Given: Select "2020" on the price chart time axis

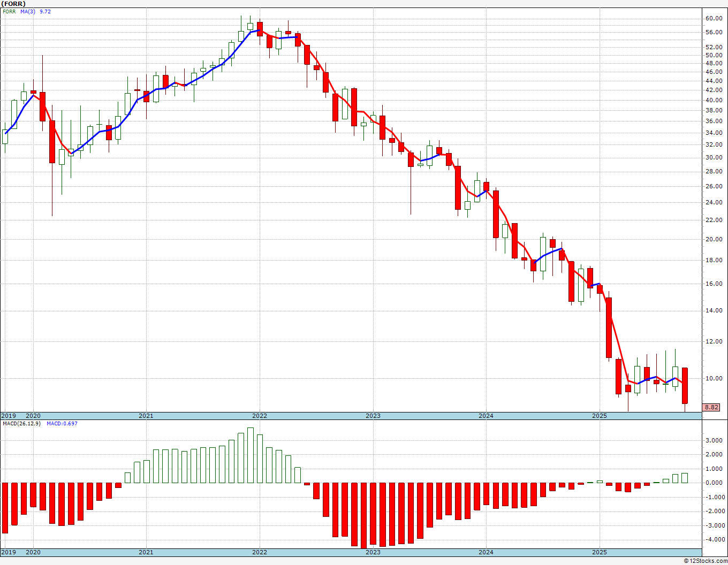Looking at the screenshot, I should pyautogui.click(x=33, y=416).
